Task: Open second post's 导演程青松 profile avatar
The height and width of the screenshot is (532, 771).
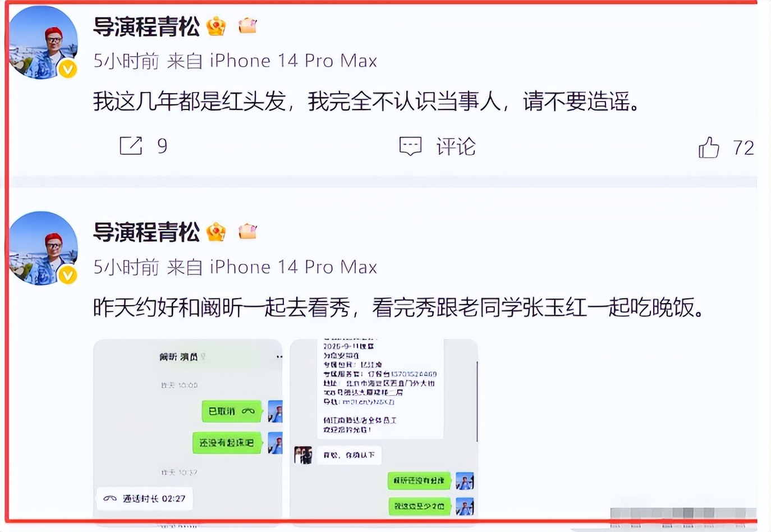Action: 43,249
